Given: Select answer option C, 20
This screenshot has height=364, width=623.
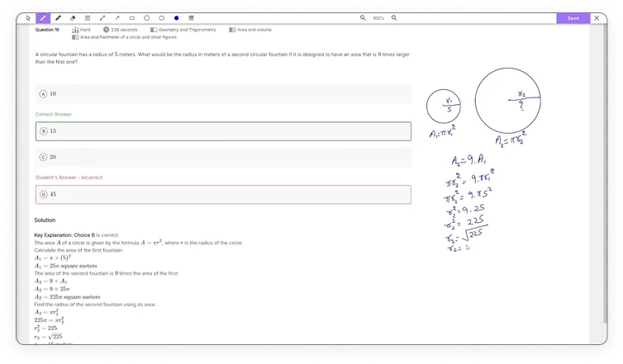Looking at the screenshot, I should point(223,157).
